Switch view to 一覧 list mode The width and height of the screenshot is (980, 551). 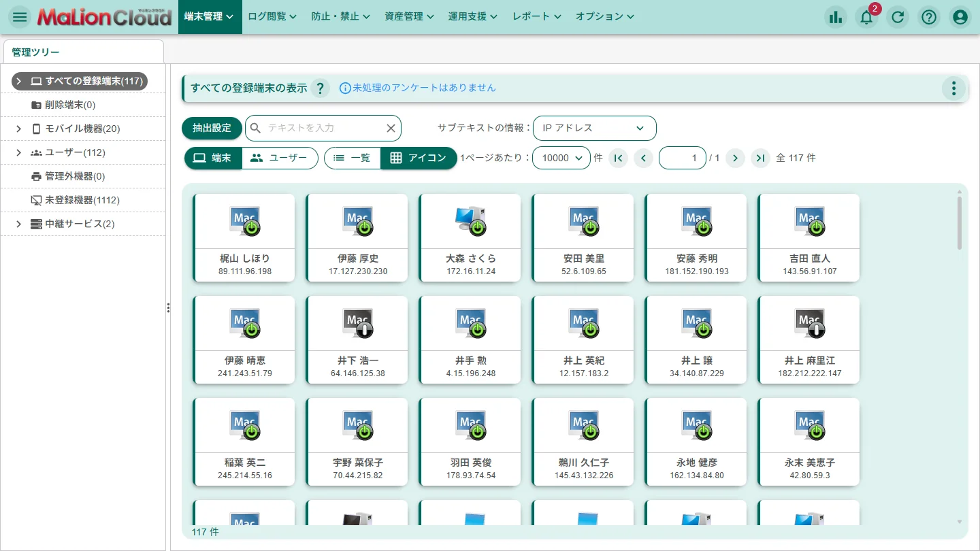(x=352, y=158)
